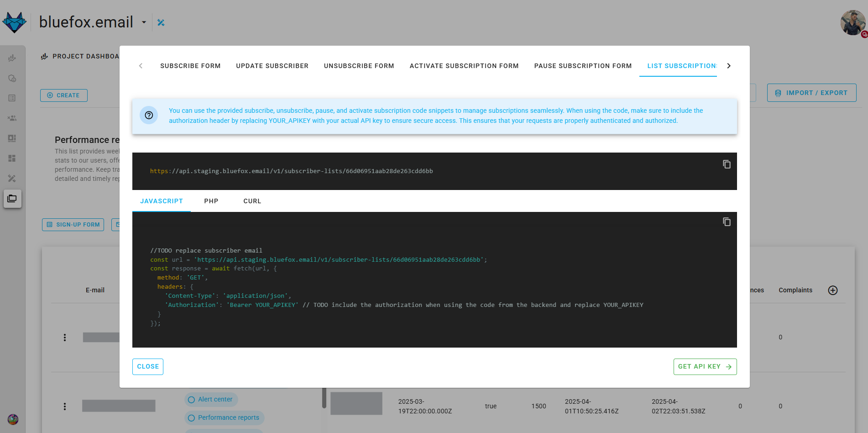
Task: Click the Import / Export button
Action: (x=811, y=93)
